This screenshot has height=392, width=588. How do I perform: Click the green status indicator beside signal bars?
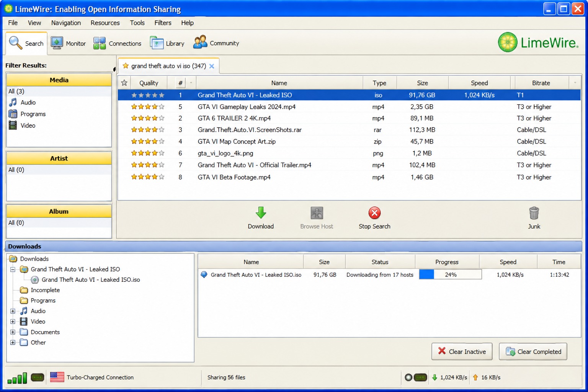click(38, 377)
